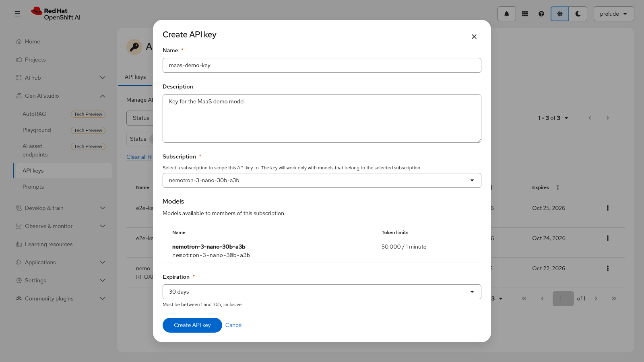Click the Red Hat OpenShift AI logo
Viewport: 644px width, 362px height.
click(x=56, y=14)
